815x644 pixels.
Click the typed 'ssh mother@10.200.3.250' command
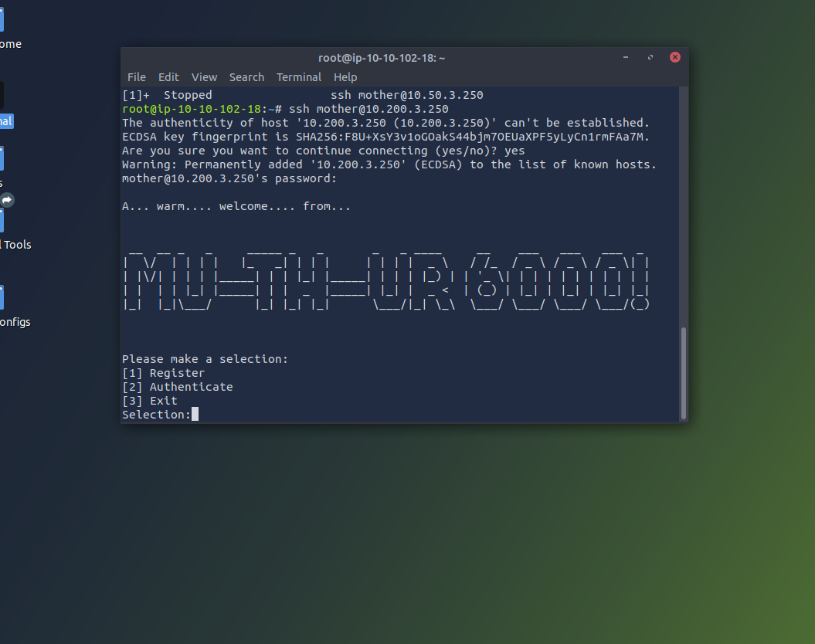[368, 109]
